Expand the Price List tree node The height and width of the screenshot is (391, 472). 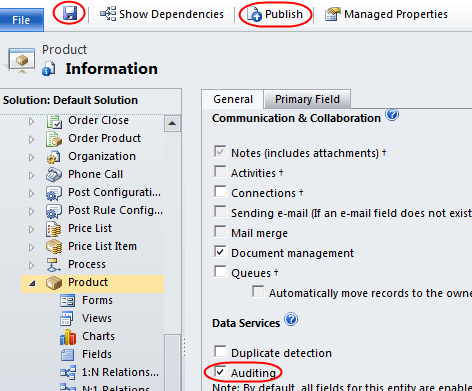31,229
